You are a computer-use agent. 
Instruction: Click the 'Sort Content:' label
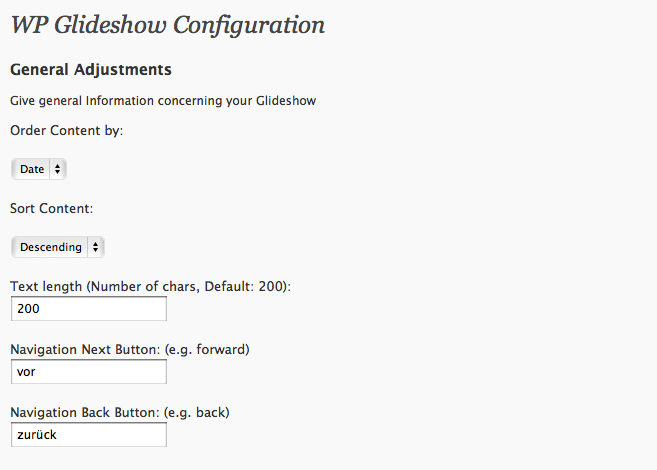pyautogui.click(x=51, y=208)
